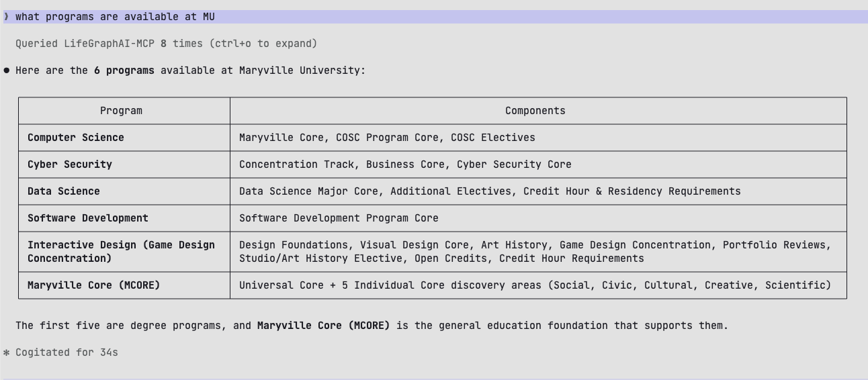Click the Universal Core discovery areas cell
Screen dimensions: 868x380
click(x=535, y=285)
